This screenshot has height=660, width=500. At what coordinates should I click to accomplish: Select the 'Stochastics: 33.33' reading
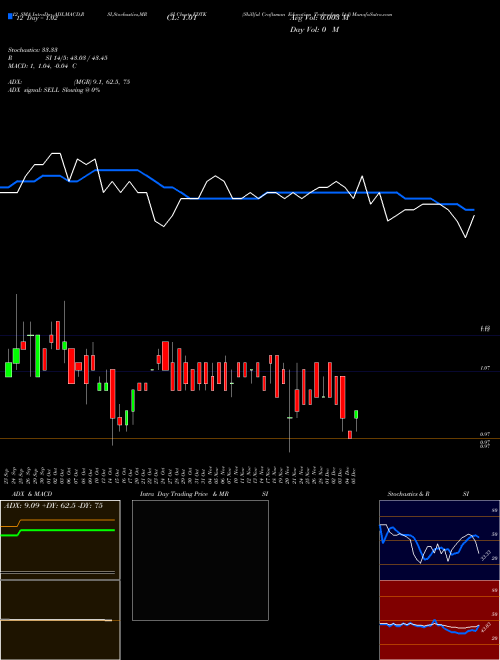(32, 50)
